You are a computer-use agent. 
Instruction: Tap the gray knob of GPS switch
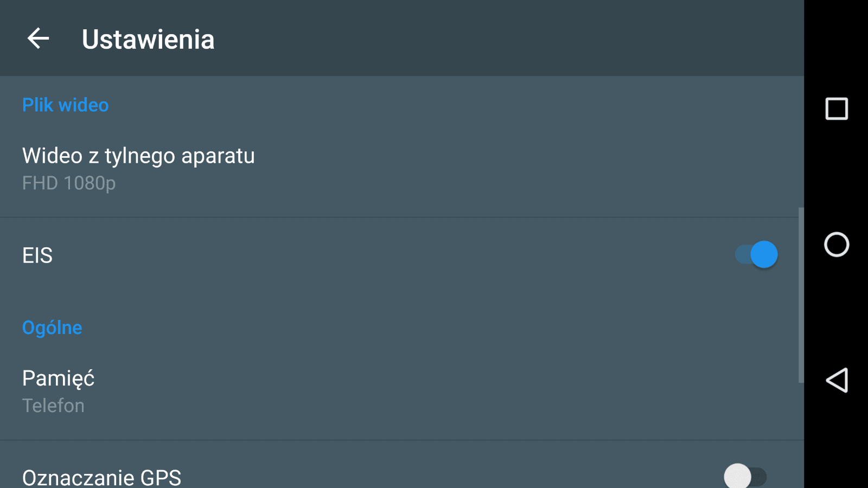737,477
